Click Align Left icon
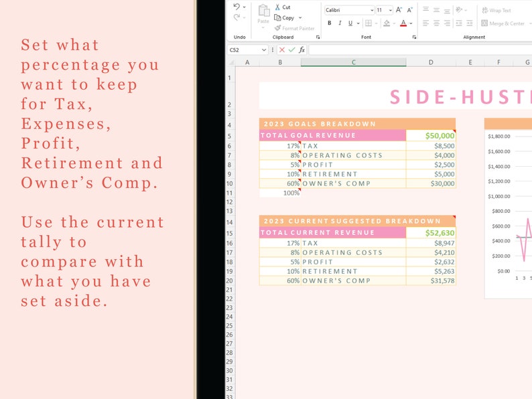This screenshot has width=532, height=399. 426,23
